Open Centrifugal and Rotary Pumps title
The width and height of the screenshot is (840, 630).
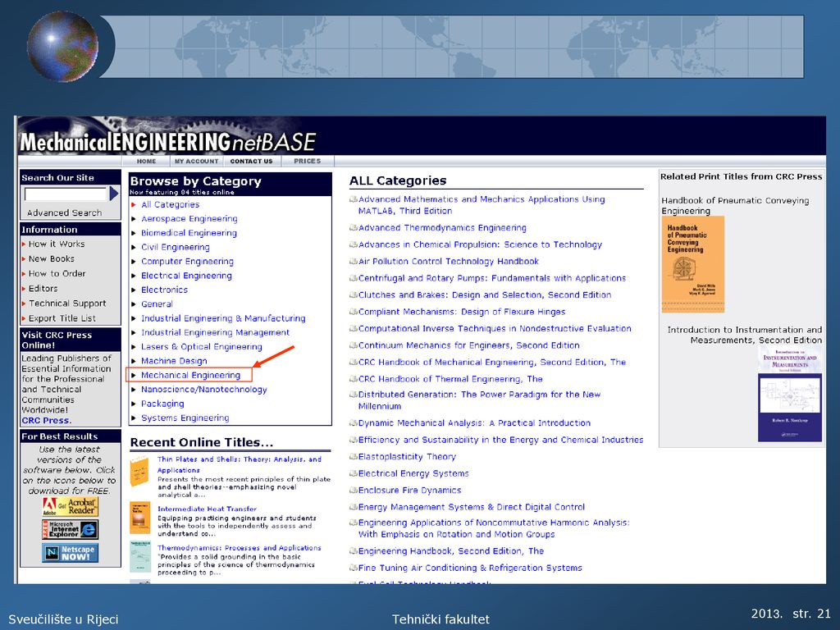pos(492,278)
